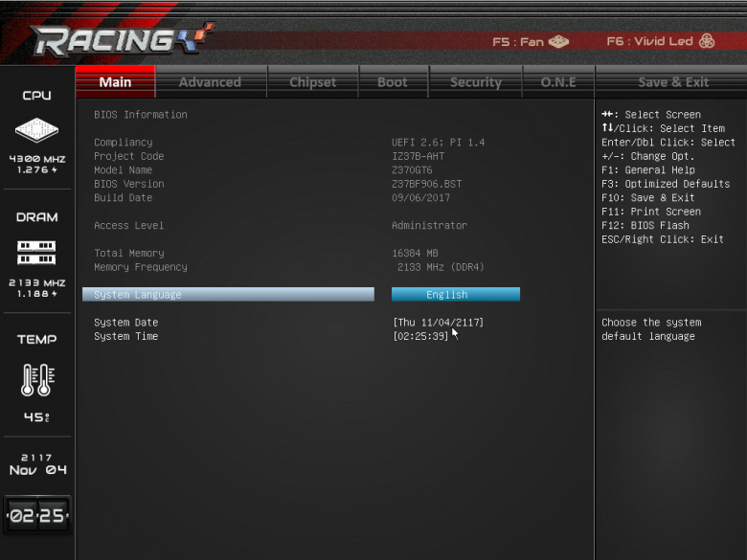Click the flip clock showing 02:25
This screenshot has height=560, width=747.
pyautogui.click(x=37, y=515)
